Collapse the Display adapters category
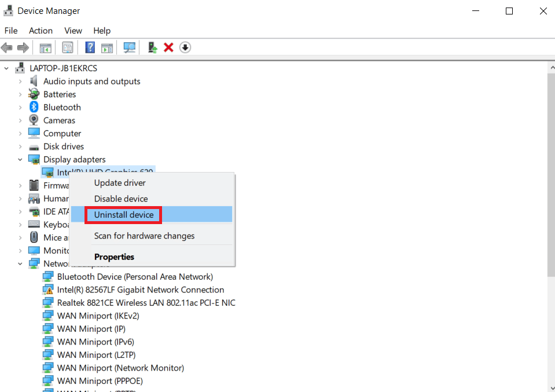 [20, 159]
